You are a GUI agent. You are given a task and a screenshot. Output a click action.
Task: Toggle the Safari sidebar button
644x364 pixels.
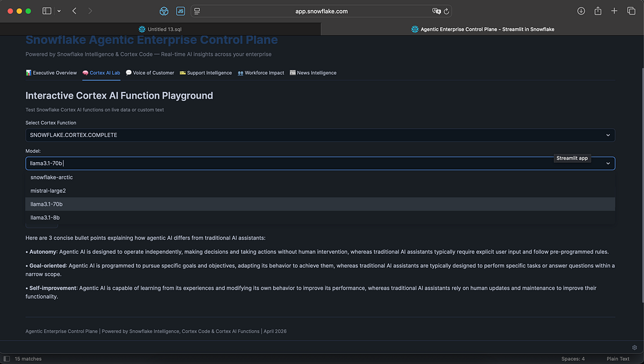tap(47, 11)
